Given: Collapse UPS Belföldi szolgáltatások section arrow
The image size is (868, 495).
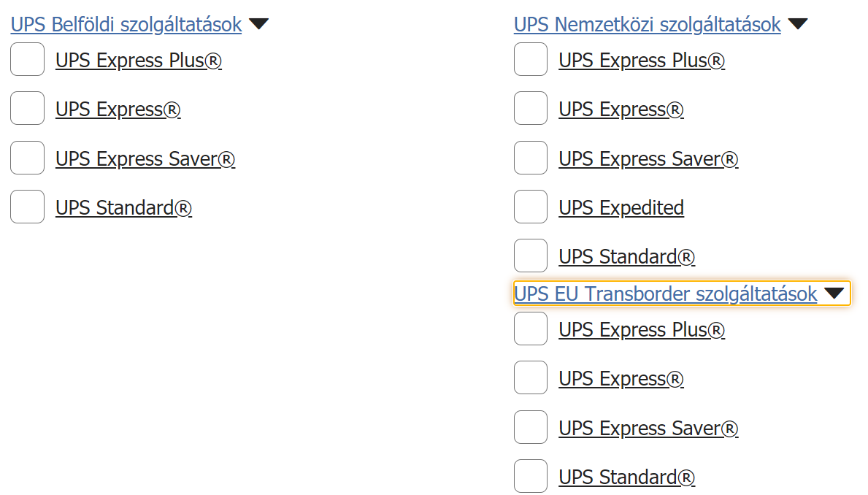Looking at the screenshot, I should [x=258, y=24].
